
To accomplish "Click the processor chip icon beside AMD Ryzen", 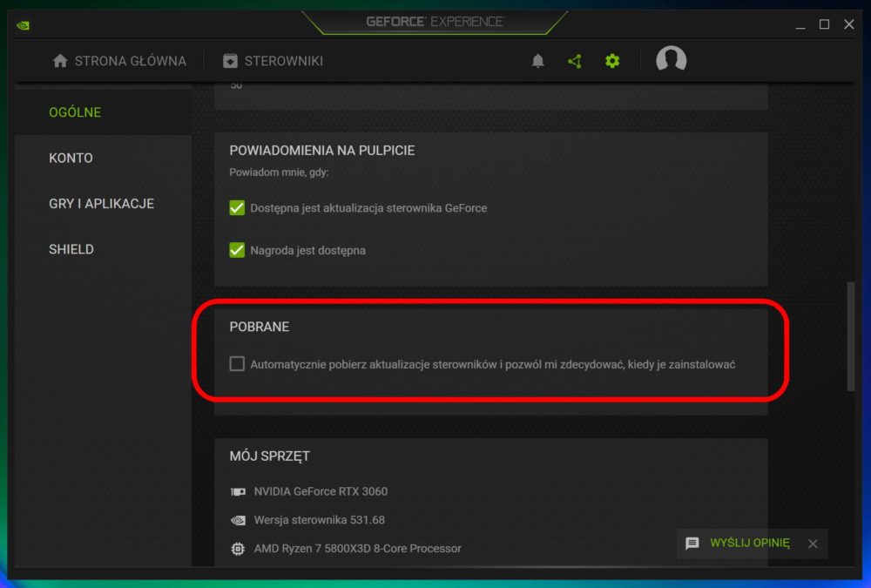I will pos(238,549).
